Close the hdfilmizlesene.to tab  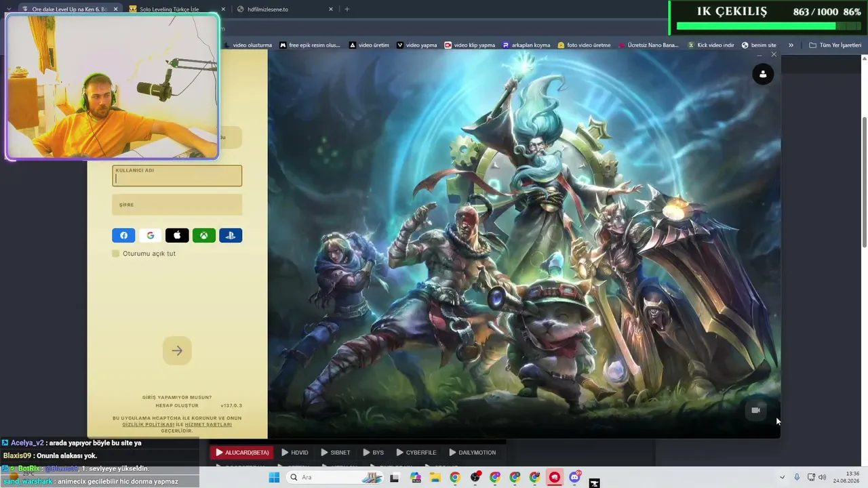point(331,9)
